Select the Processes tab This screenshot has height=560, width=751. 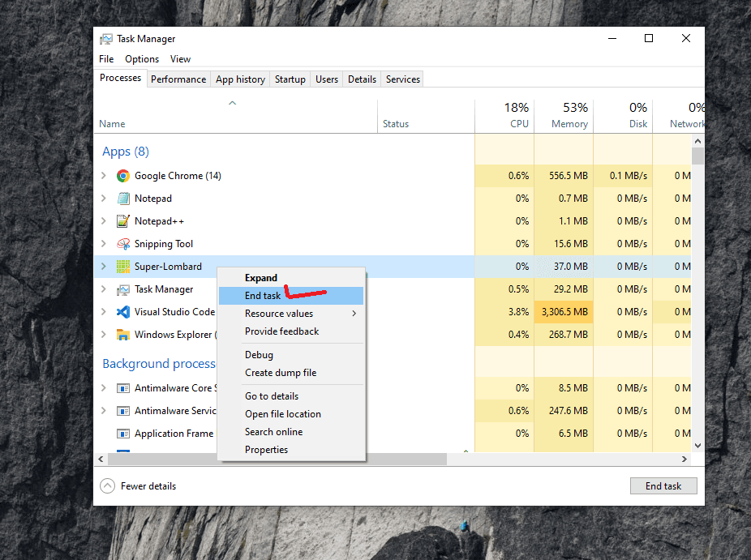(120, 78)
